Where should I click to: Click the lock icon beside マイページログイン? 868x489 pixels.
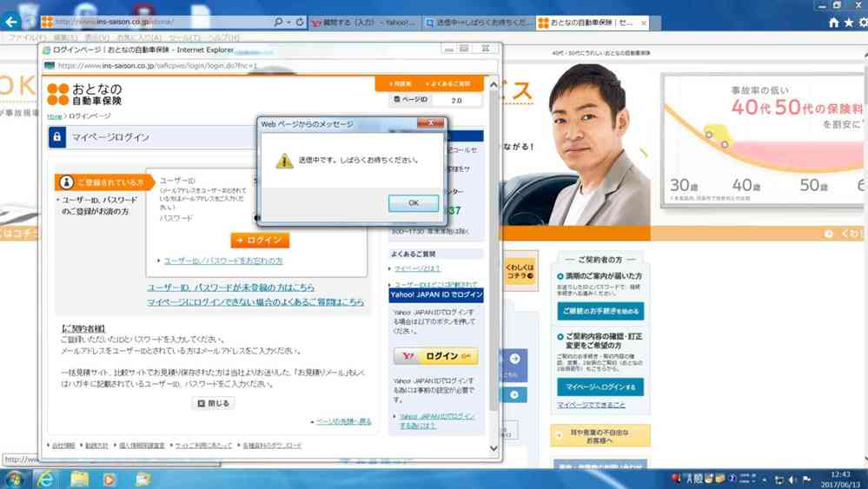coord(57,137)
